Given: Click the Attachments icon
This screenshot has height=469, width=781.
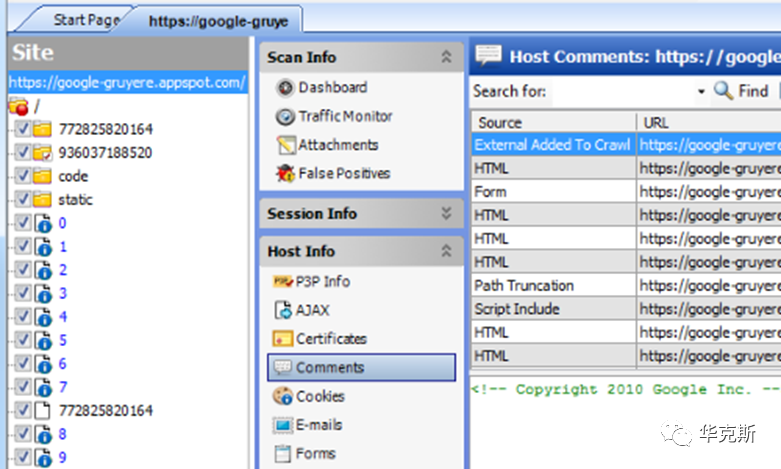Looking at the screenshot, I should pos(284,146).
